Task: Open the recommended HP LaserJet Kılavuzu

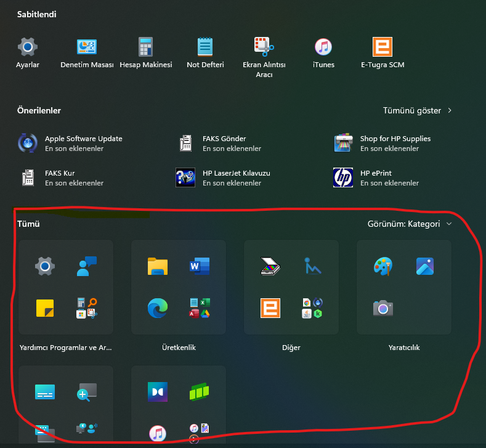Action: [x=223, y=177]
